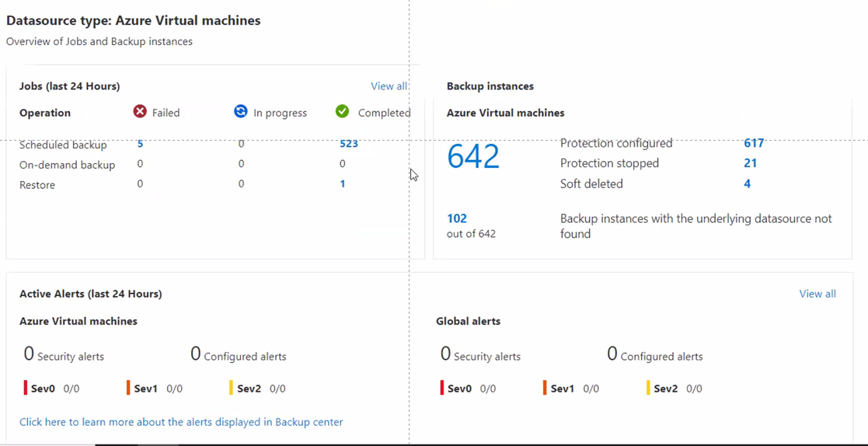
Task: Open the 523 completed scheduled backups
Action: 349,144
